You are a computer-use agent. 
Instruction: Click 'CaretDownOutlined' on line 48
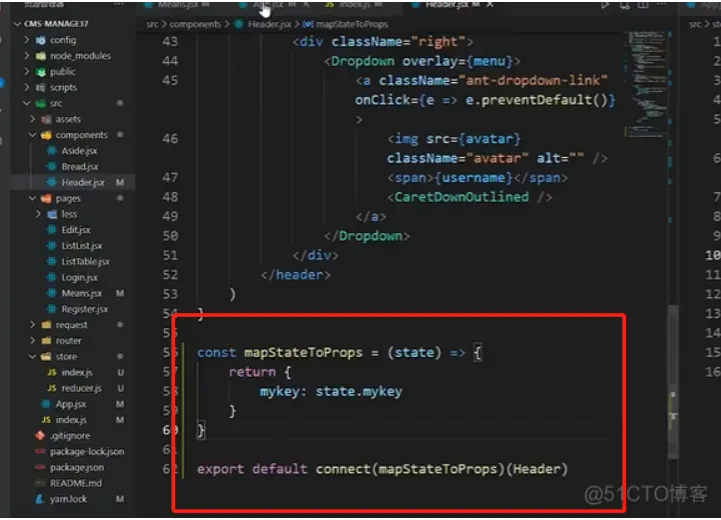[462, 197]
